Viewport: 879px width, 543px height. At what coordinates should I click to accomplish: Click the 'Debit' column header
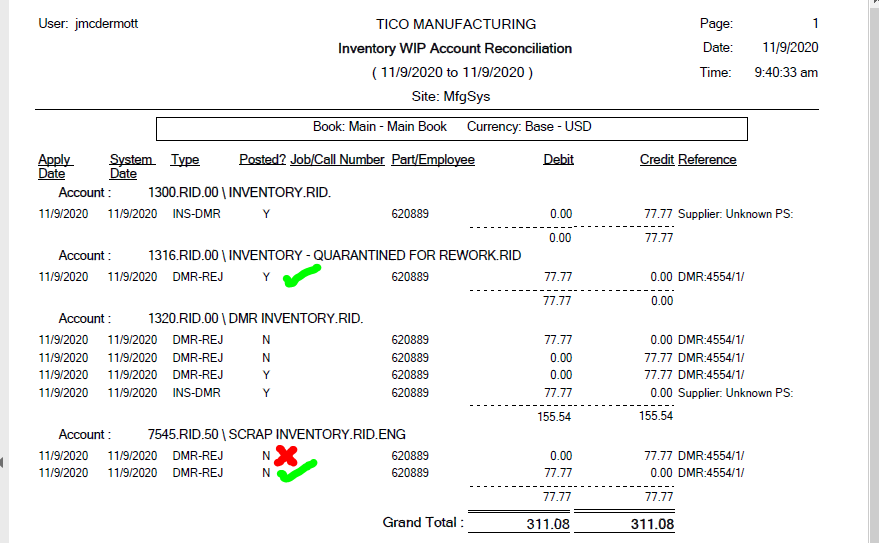[x=558, y=160]
